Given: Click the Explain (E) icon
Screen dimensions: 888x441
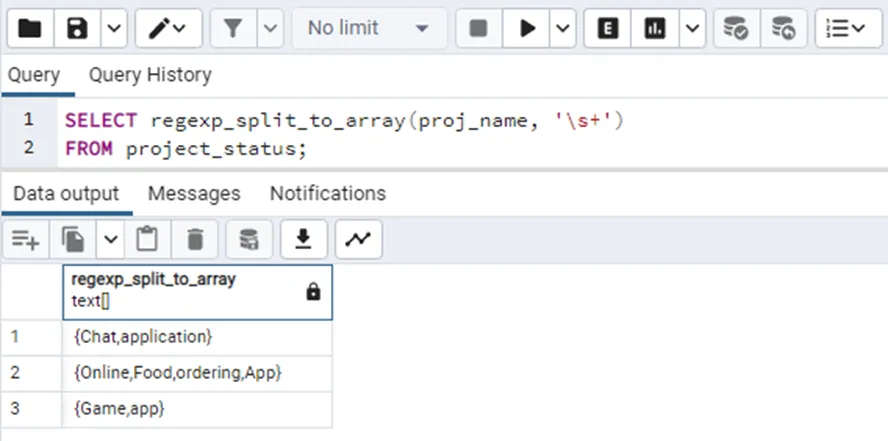Looking at the screenshot, I should (x=607, y=29).
